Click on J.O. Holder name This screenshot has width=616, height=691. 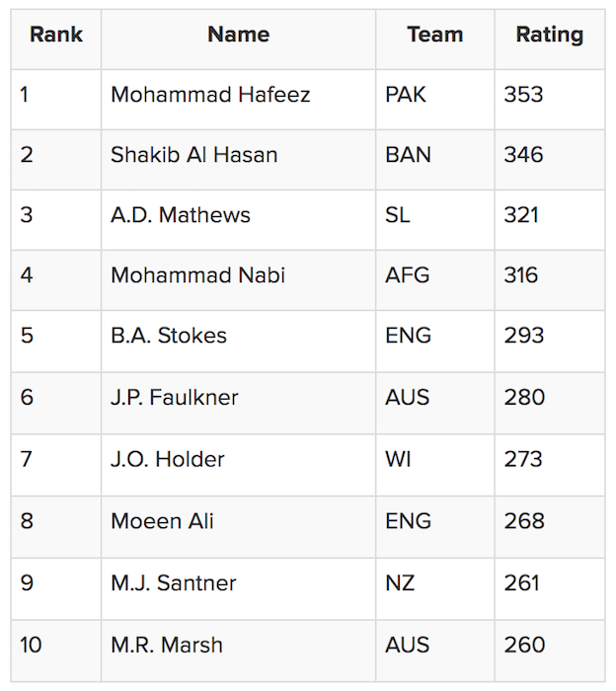click(168, 460)
